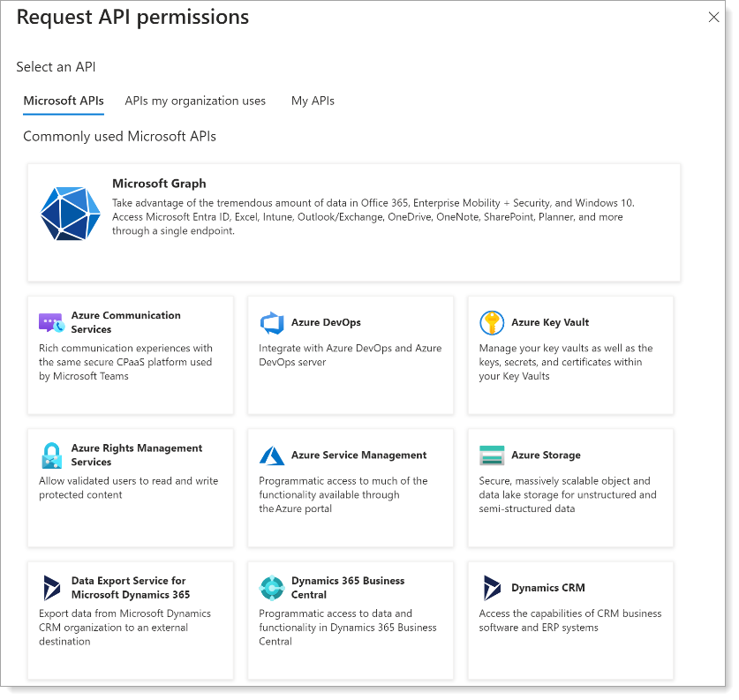Click 'Programmatic access to much of the' description
This screenshot has height=700, width=739.
[343, 494]
